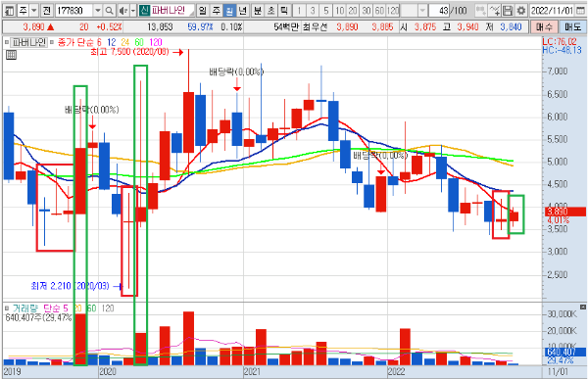Screen dimensions: 588x379
Task: Select the magenta 120-period moving average label
Action: [156, 42]
